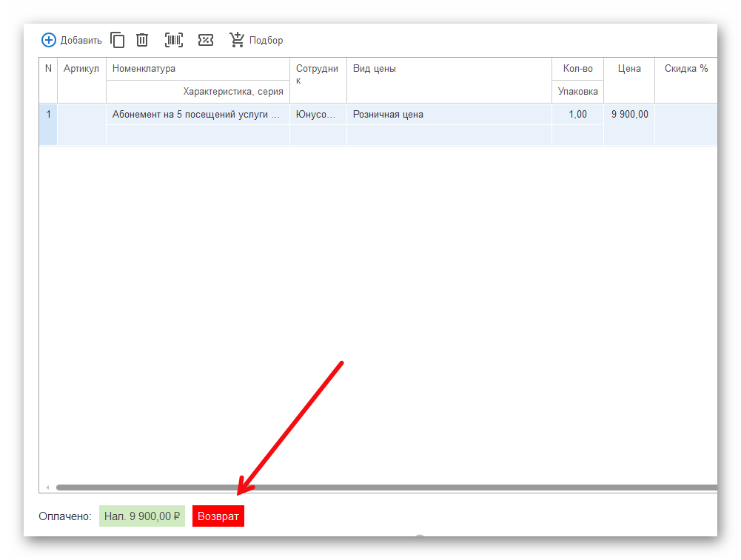Image resolution: width=741 pixels, height=560 pixels.
Task: Click the Кол-во column header
Action: [577, 69]
